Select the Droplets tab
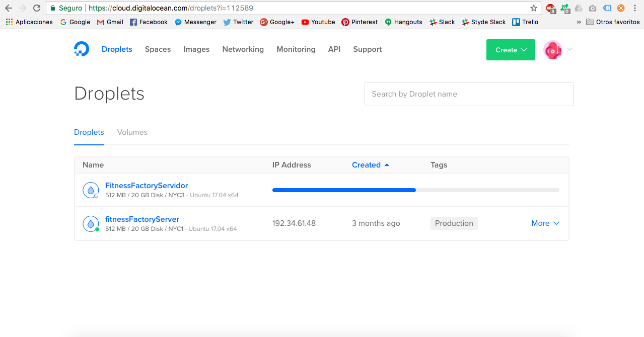Image resolution: width=644 pixels, height=337 pixels. [89, 132]
